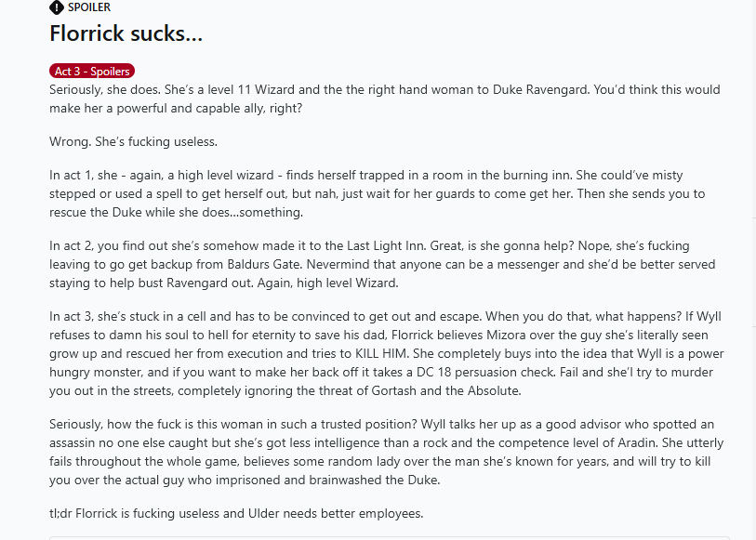Click the paragraph beginning In act 1

coord(377,193)
